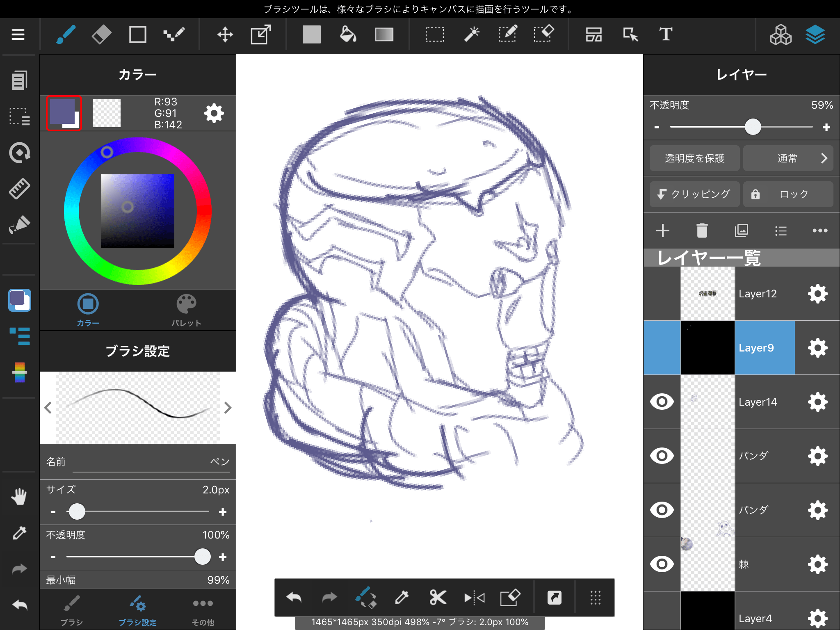Add layer from image

[742, 231]
